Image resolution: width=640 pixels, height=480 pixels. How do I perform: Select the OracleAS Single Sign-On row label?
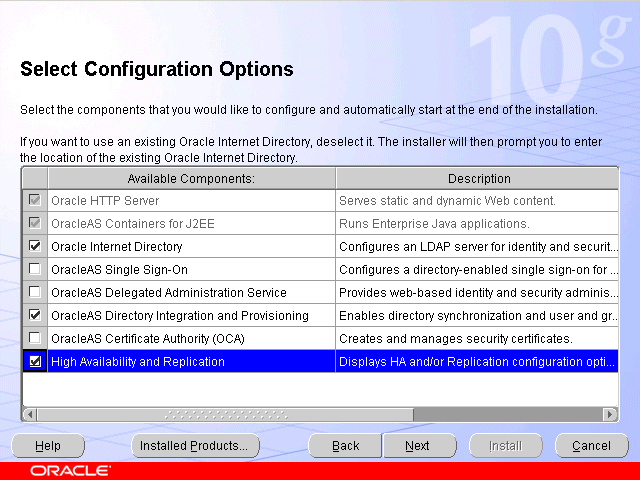119,269
